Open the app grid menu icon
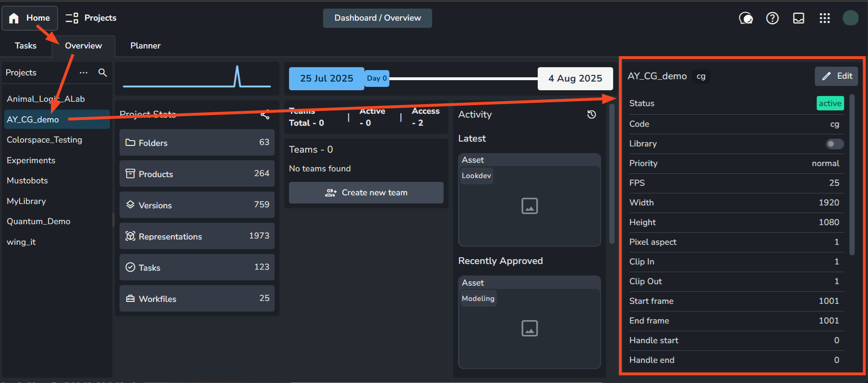The image size is (868, 383). point(825,18)
